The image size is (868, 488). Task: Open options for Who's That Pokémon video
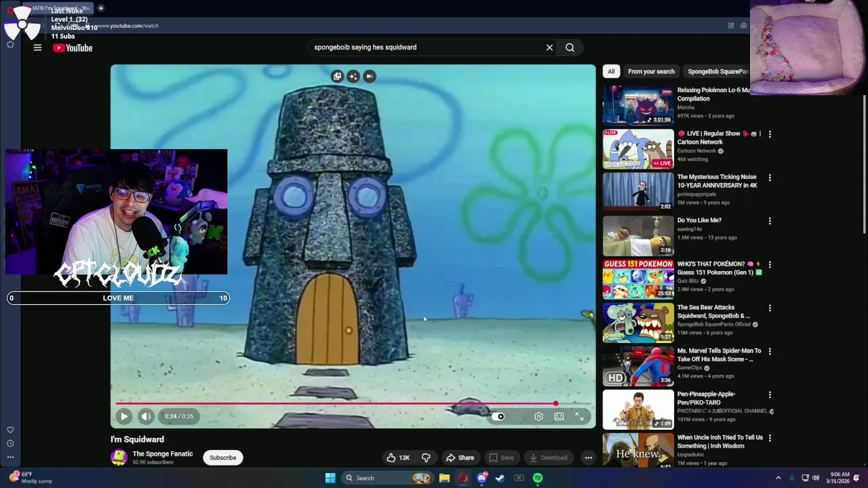[x=770, y=264]
